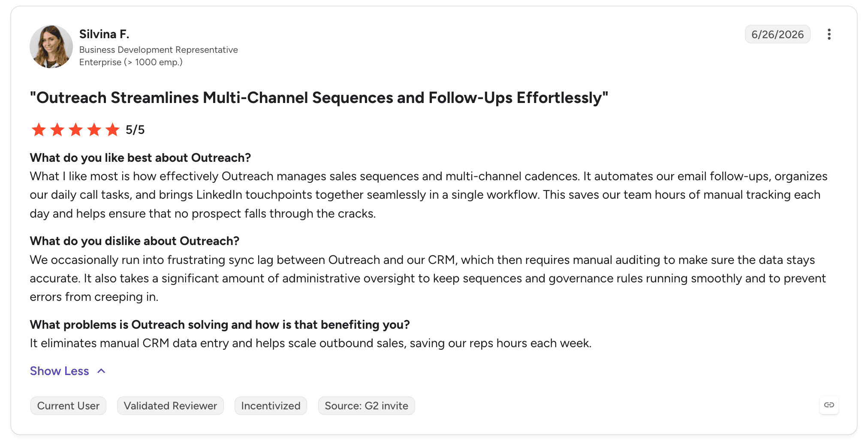Click the fifth rating star
The width and height of the screenshot is (868, 442).
(x=112, y=129)
